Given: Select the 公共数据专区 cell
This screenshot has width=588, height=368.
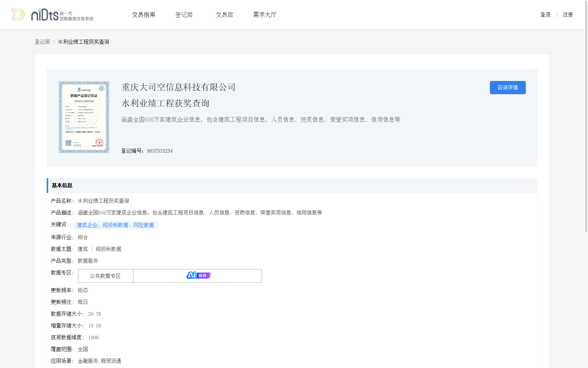Looking at the screenshot, I should 105,276.
